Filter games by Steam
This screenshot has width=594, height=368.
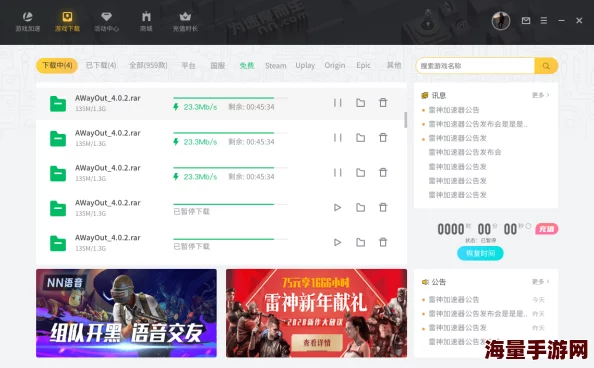(x=275, y=66)
